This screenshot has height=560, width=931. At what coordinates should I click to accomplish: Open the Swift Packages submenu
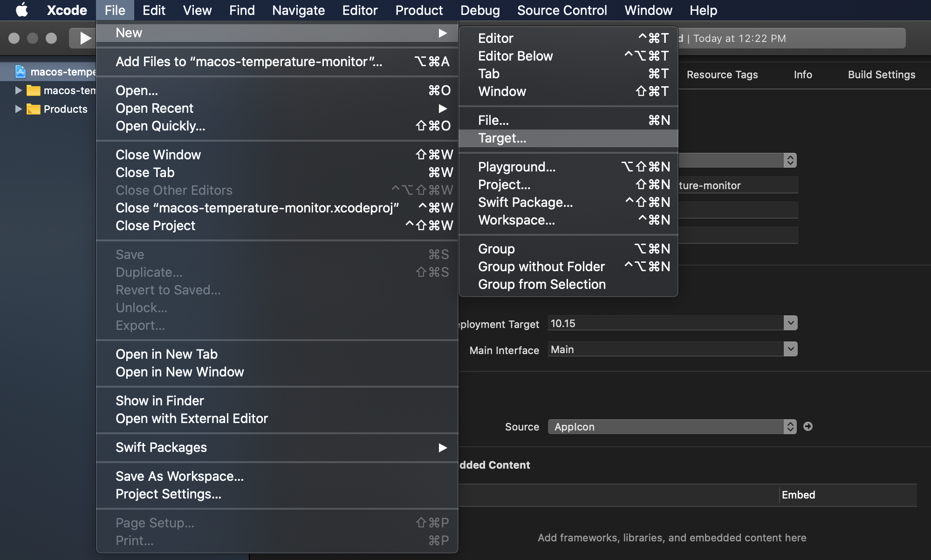tap(277, 447)
